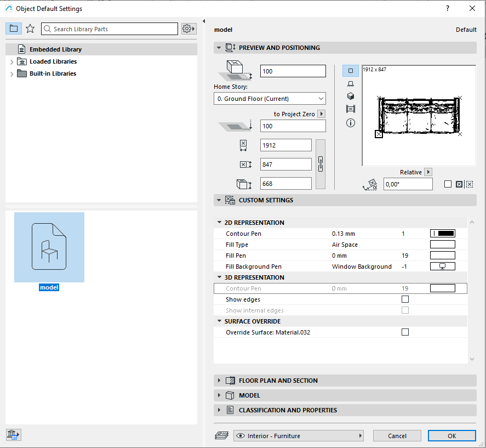Open the library manager icon at bottom left
486x448 pixels.
[13, 435]
